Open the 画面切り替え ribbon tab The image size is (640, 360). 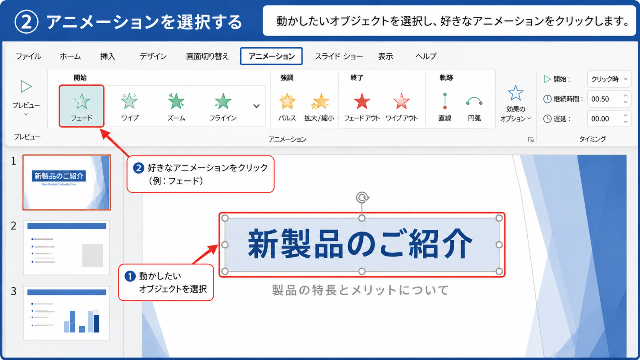pos(207,56)
